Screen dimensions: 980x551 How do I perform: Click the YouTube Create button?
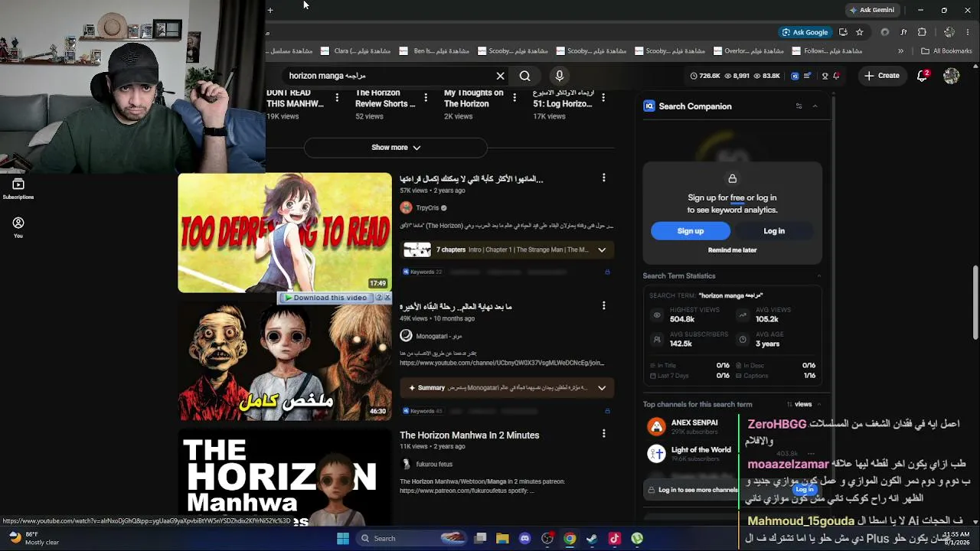882,76
